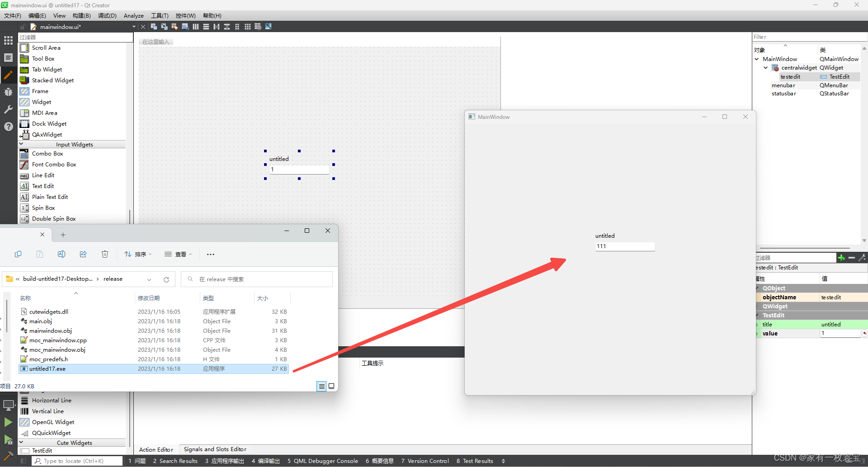
Task: Click the Edit Tab Order toolbar icon
Action: click(x=185, y=27)
